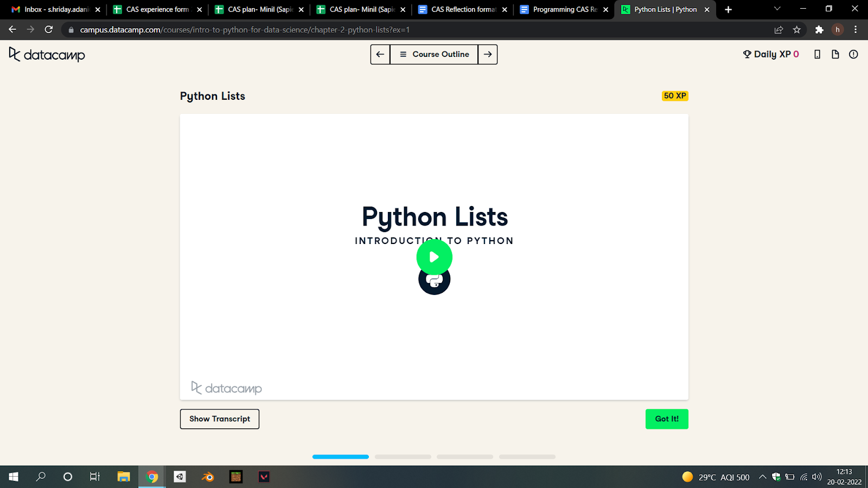
Task: Open the slides document icon
Action: (x=835, y=54)
